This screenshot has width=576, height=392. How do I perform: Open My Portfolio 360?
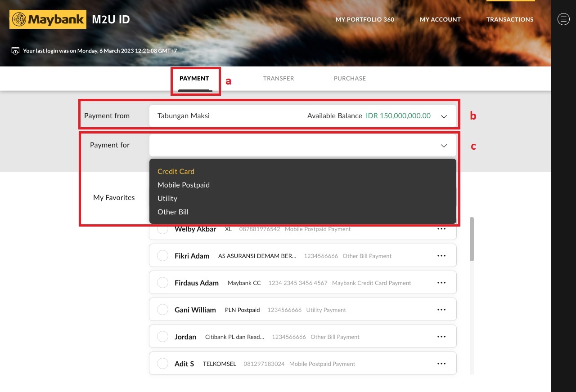[365, 19]
